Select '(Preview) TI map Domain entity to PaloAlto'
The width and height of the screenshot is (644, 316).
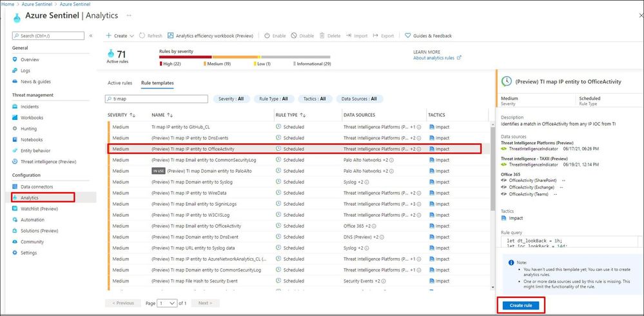point(299,171)
